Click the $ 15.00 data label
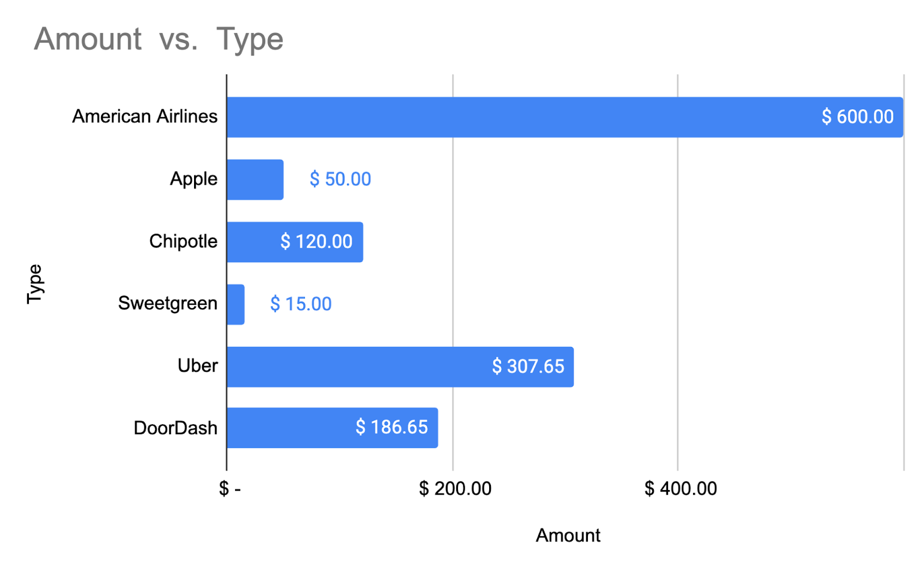Image resolution: width=924 pixels, height=568 pixels. click(301, 304)
